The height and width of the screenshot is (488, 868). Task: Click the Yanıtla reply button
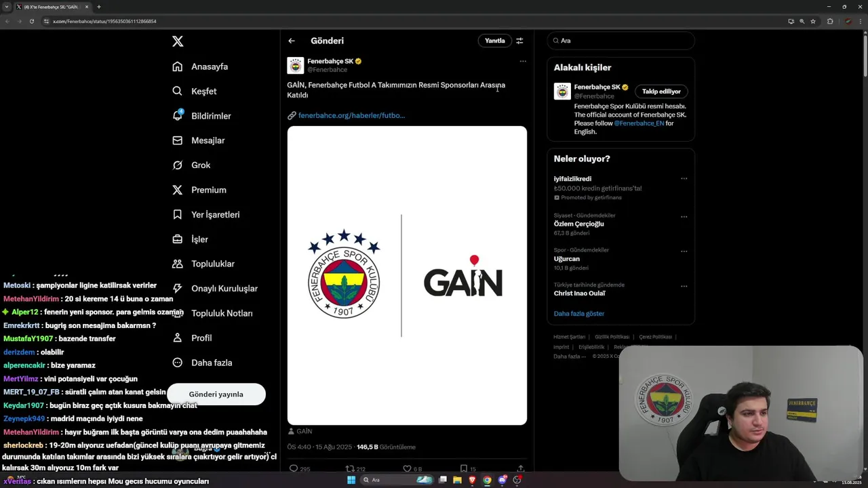click(x=494, y=41)
